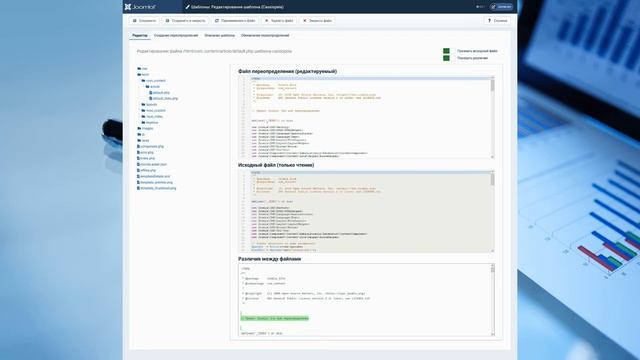Open the Создание переопределений tab
640x360 pixels.
(176, 36)
